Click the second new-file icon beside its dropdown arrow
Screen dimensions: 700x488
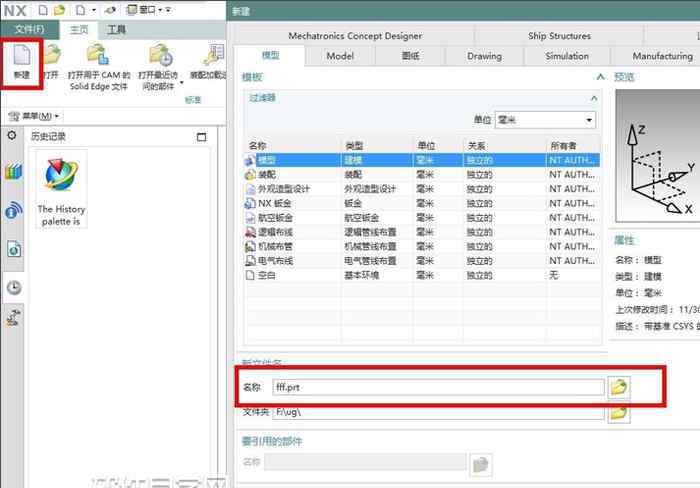point(80,9)
